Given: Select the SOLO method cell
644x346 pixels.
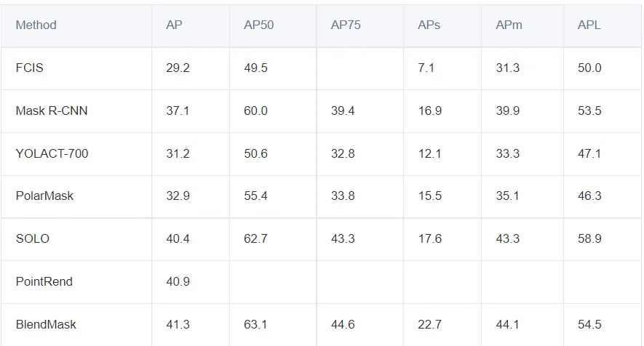Looking at the screenshot, I should coord(33,238).
